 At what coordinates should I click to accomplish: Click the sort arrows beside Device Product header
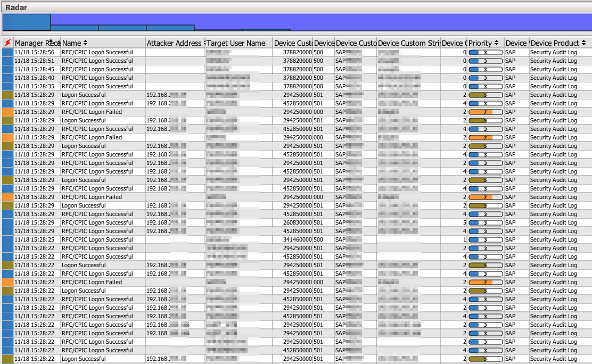[x=584, y=43]
